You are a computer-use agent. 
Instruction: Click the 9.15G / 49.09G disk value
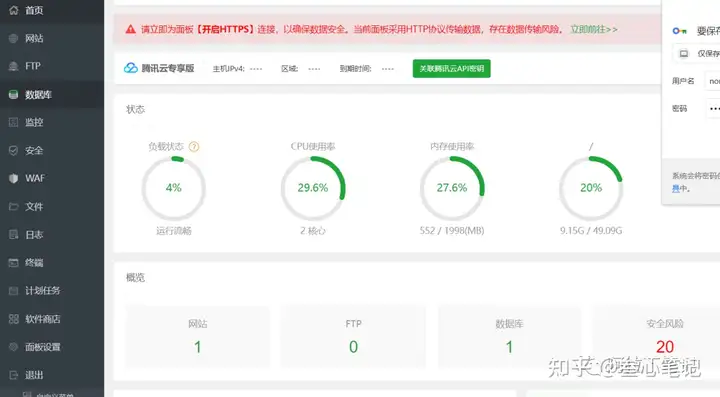click(591, 231)
